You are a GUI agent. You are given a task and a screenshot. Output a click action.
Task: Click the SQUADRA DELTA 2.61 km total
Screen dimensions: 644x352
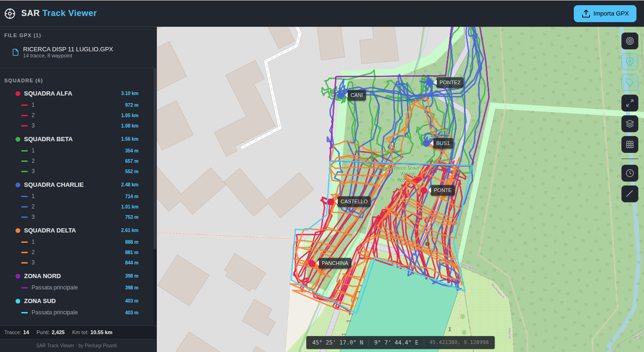click(x=130, y=231)
